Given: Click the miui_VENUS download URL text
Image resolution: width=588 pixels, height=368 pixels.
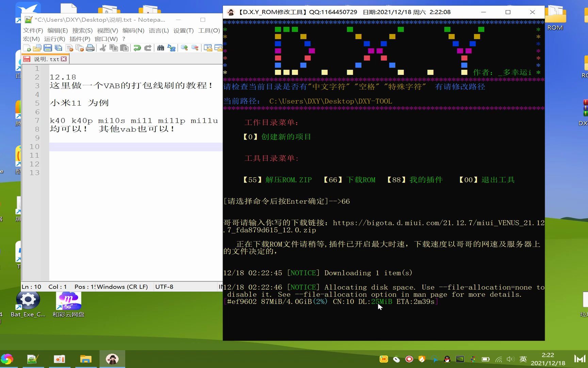Looking at the screenshot, I should tap(384, 227).
